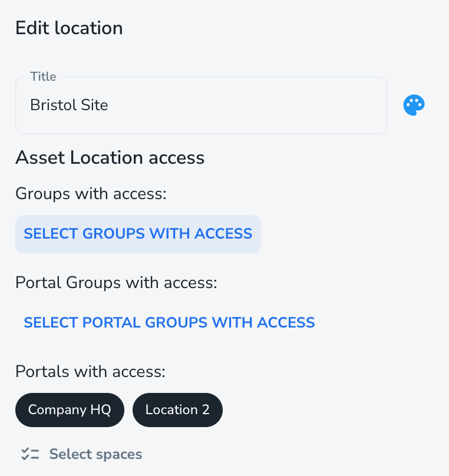Click the floating Title field label

point(43,77)
